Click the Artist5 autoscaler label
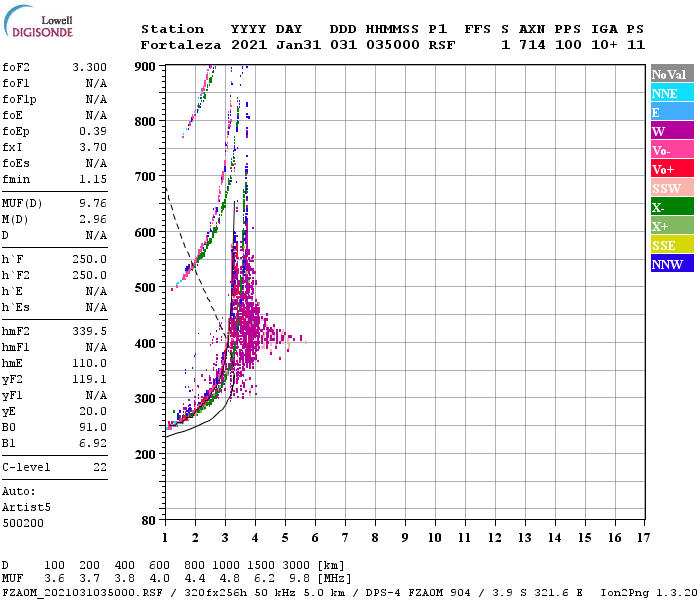700x600 pixels. click(26, 508)
